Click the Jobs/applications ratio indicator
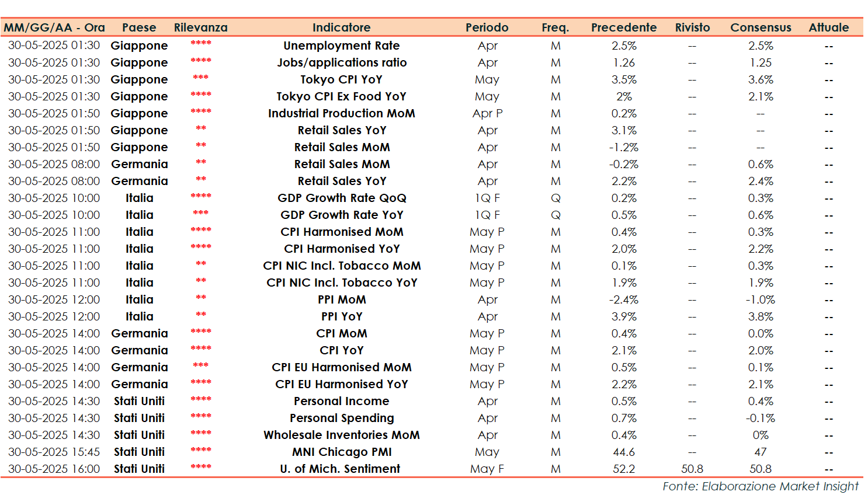Image resolution: width=868 pixels, height=495 pixels. (x=341, y=62)
